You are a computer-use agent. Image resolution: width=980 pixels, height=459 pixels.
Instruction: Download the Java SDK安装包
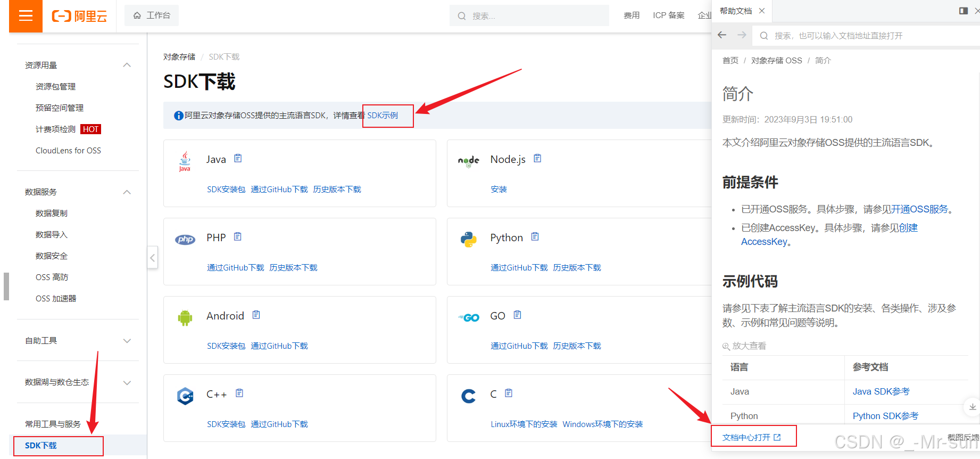tap(226, 190)
